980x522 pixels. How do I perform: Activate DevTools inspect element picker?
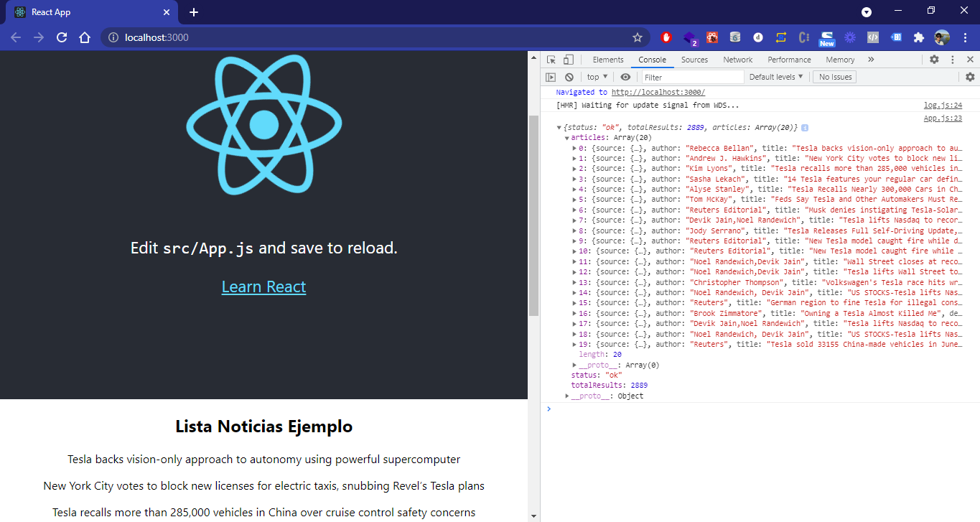tap(551, 60)
